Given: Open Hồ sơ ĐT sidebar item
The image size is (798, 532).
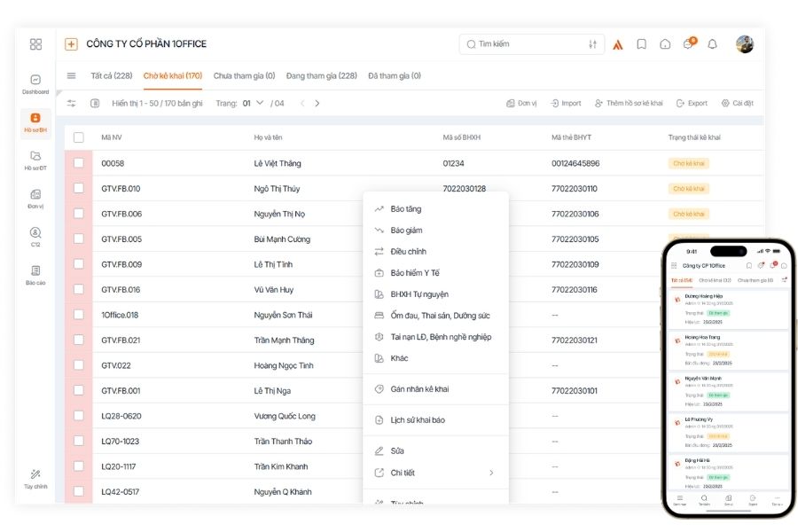Looking at the screenshot, I should 35,160.
